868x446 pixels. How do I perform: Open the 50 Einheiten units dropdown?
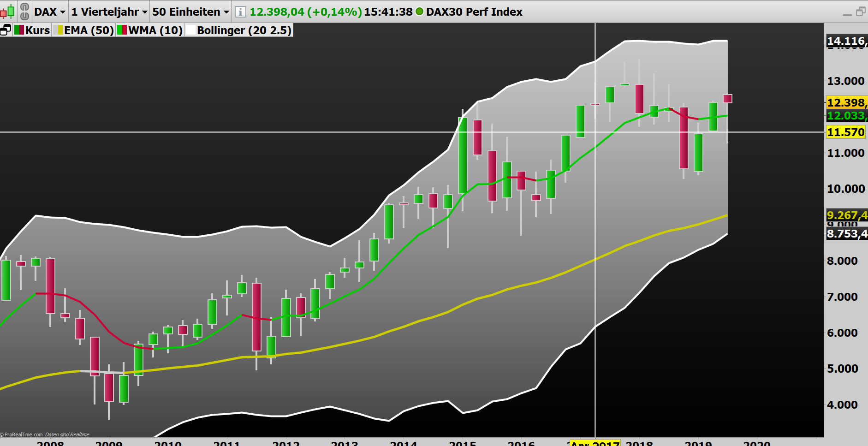[189, 12]
